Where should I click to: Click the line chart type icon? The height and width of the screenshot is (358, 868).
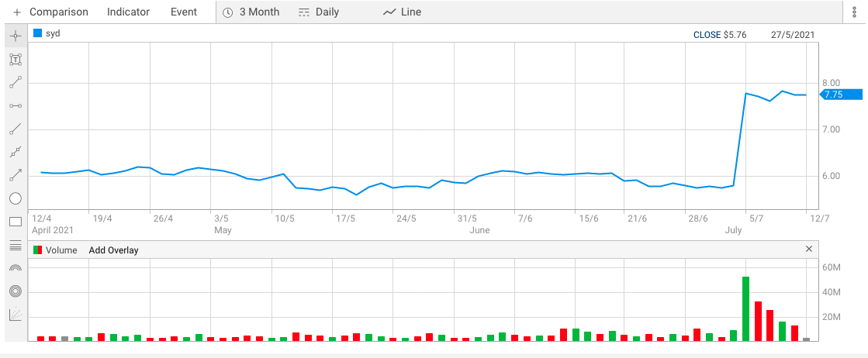pyautogui.click(x=389, y=12)
